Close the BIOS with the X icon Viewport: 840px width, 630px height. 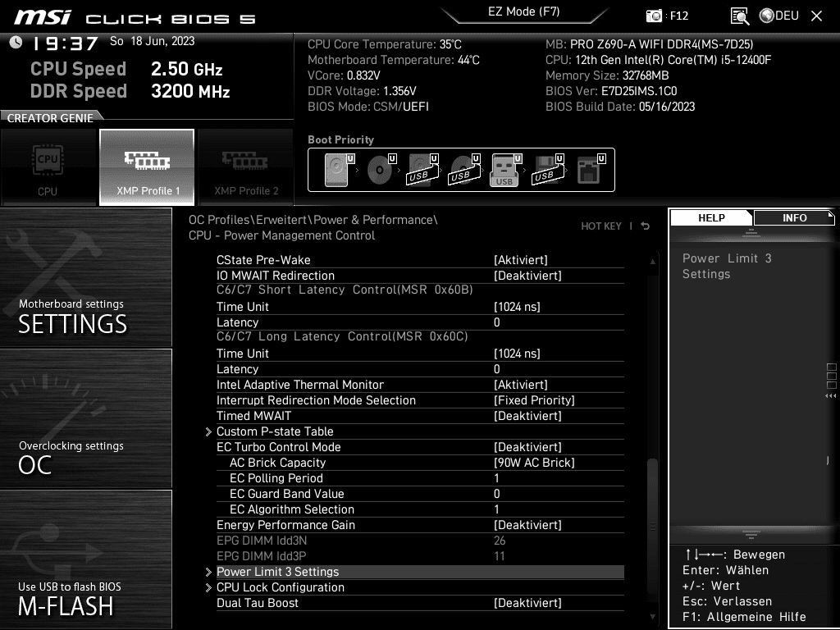pos(816,16)
